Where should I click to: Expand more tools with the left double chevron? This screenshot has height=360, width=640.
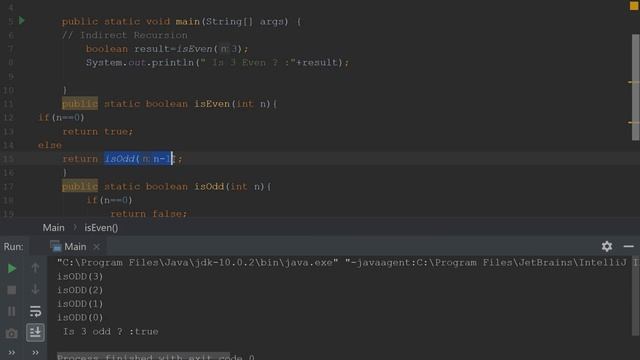click(x=11, y=353)
